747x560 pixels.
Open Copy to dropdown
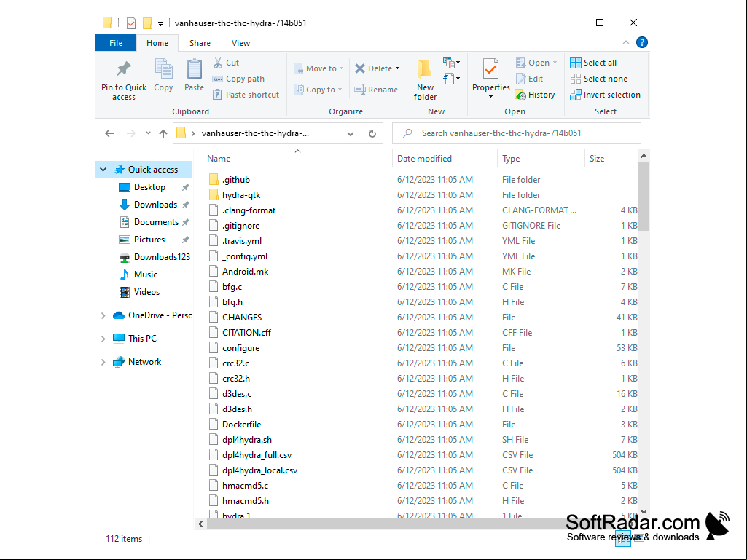[318, 89]
